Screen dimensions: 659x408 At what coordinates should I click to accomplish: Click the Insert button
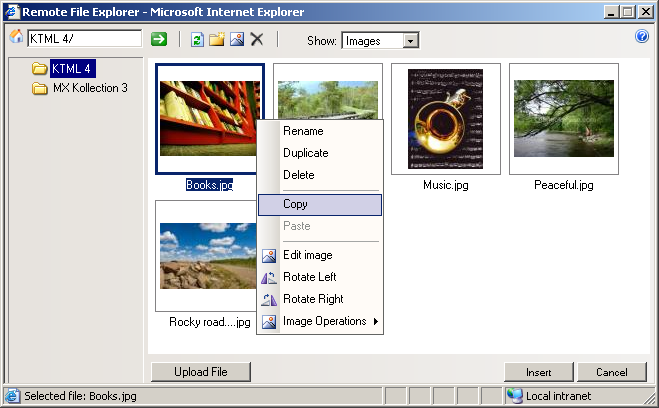click(x=538, y=372)
